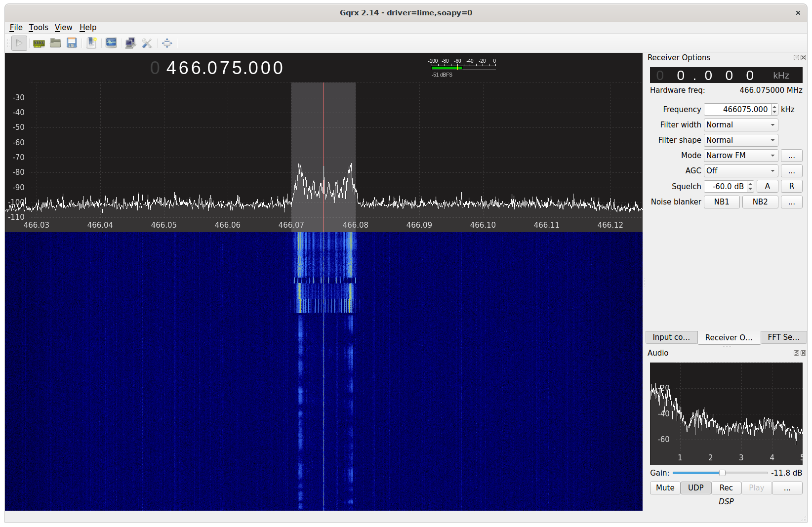This screenshot has height=527, width=812.
Task: Mute the audio output
Action: pos(665,487)
